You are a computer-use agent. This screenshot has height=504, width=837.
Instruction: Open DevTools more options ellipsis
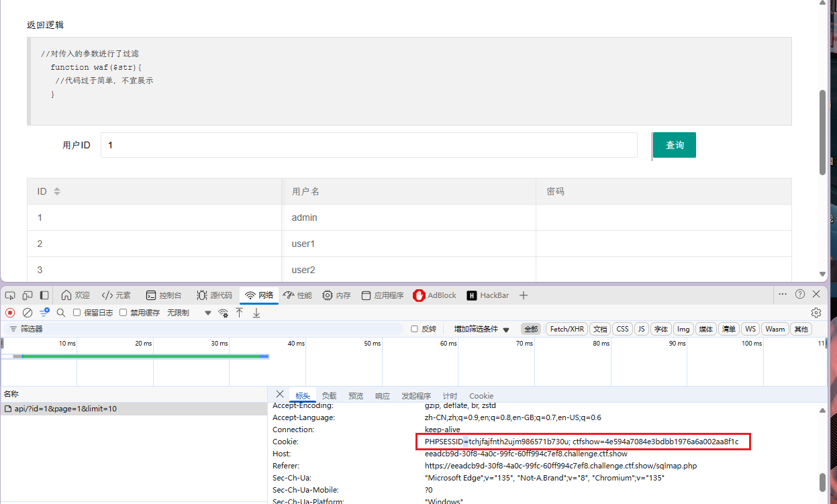point(783,295)
